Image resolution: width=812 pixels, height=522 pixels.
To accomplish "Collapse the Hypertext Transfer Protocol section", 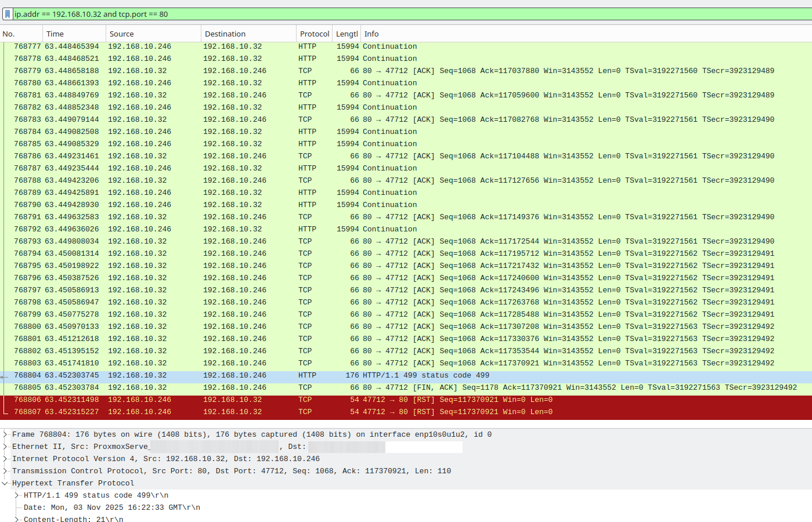I will (x=5, y=483).
